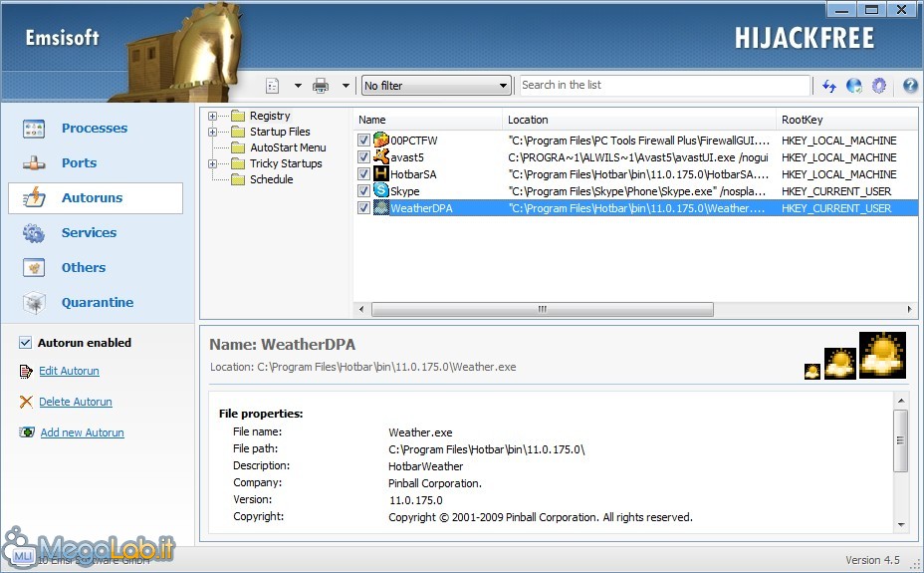Select the HotbarSA row by name
924x573 pixels.
point(413,174)
